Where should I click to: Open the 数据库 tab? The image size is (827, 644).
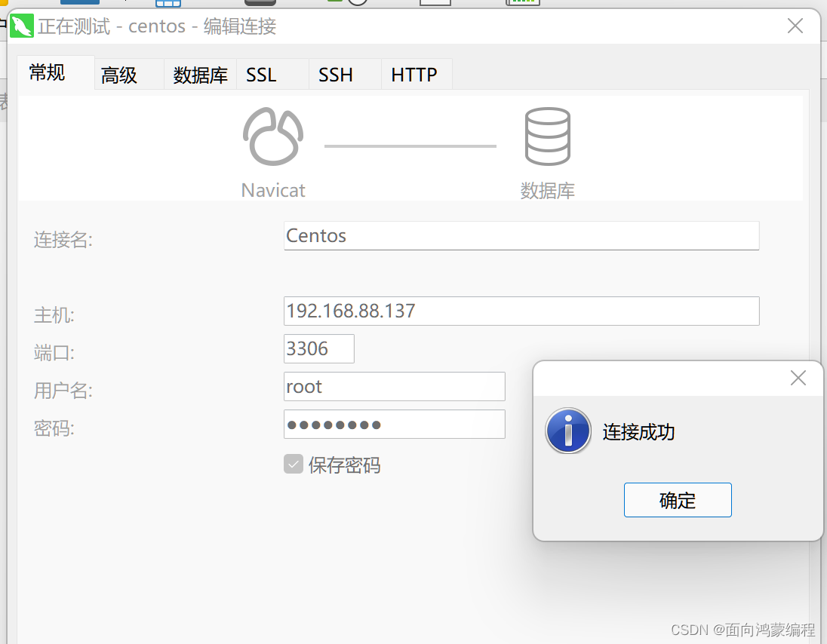pyautogui.click(x=201, y=75)
